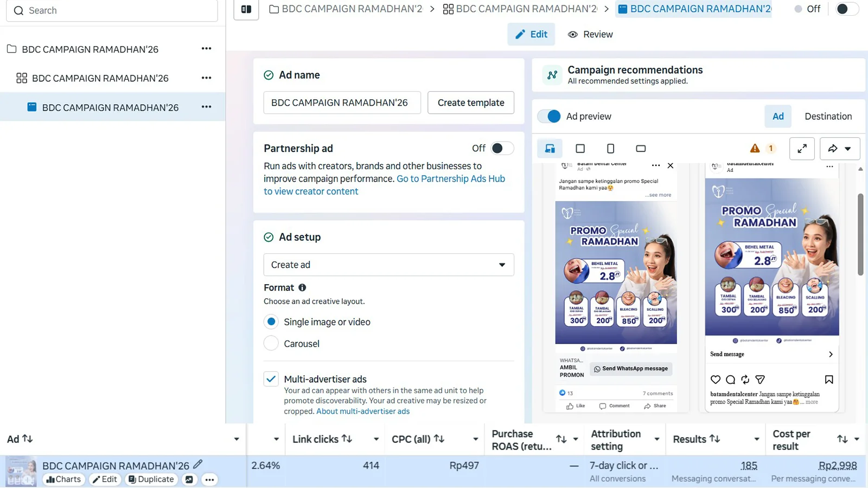Click the Create template button
The width and height of the screenshot is (868, 488).
(x=471, y=102)
